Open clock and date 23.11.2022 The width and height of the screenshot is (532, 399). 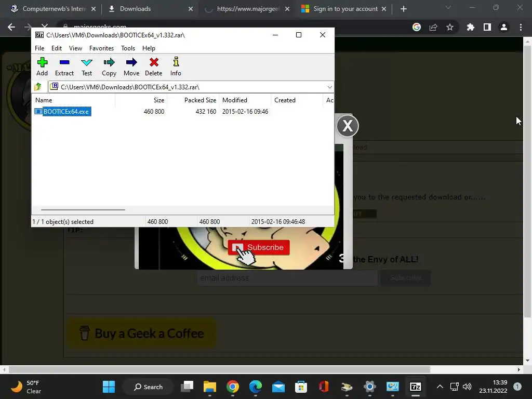pos(493,387)
